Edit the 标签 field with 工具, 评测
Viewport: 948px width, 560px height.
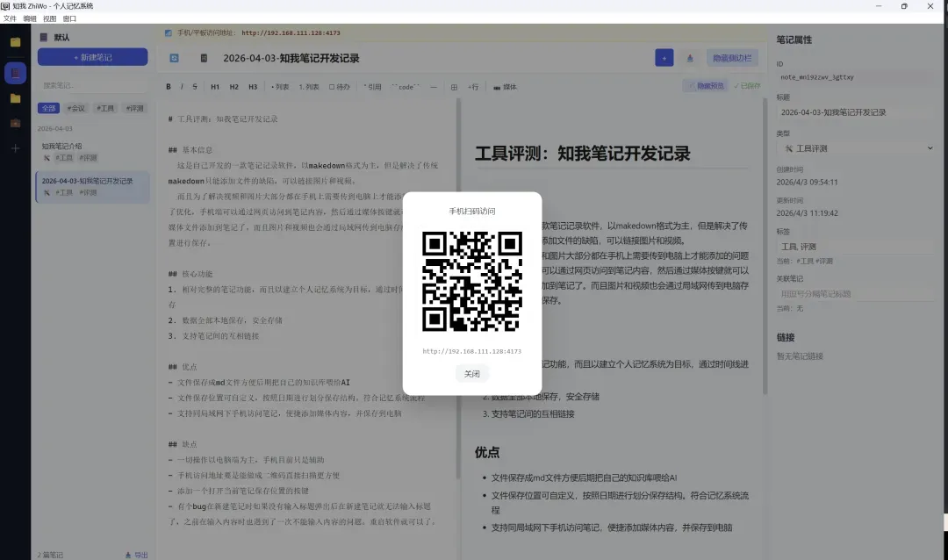[x=855, y=247]
